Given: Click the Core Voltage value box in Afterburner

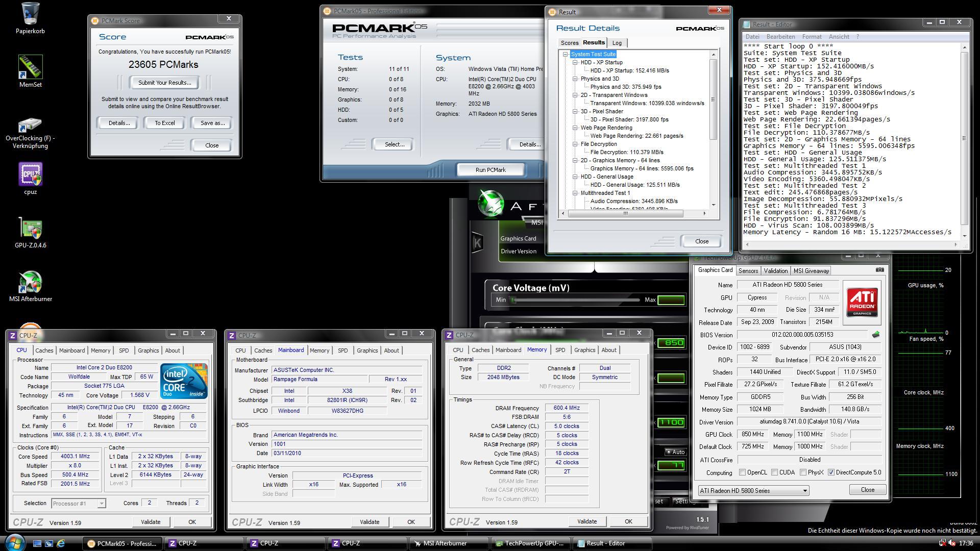Looking at the screenshot, I should 671,300.
